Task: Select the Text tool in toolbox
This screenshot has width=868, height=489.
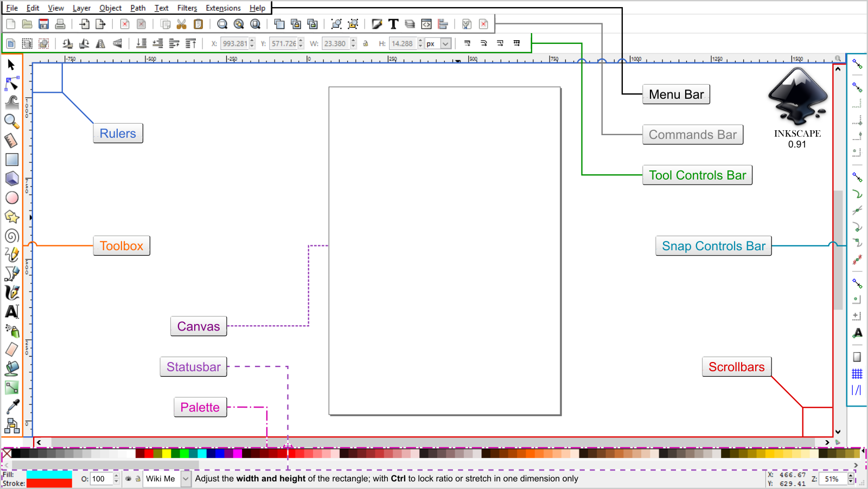Action: point(11,312)
